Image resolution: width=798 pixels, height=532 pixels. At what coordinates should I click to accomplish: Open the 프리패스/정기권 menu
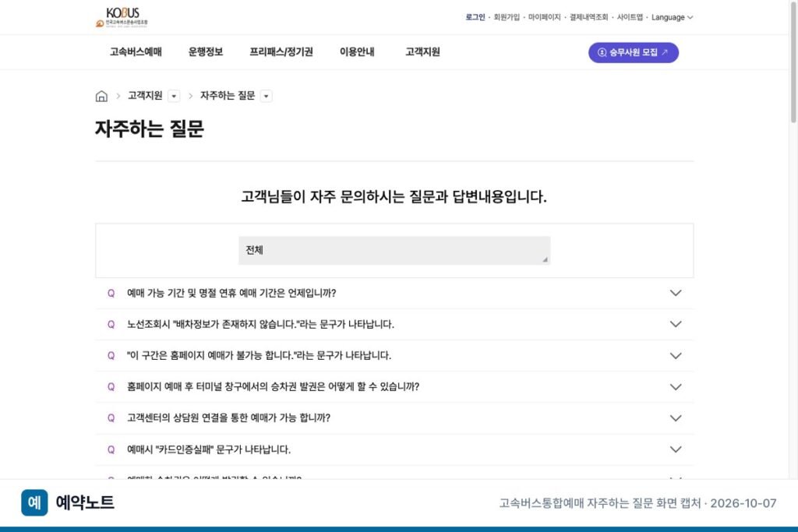[x=281, y=52]
